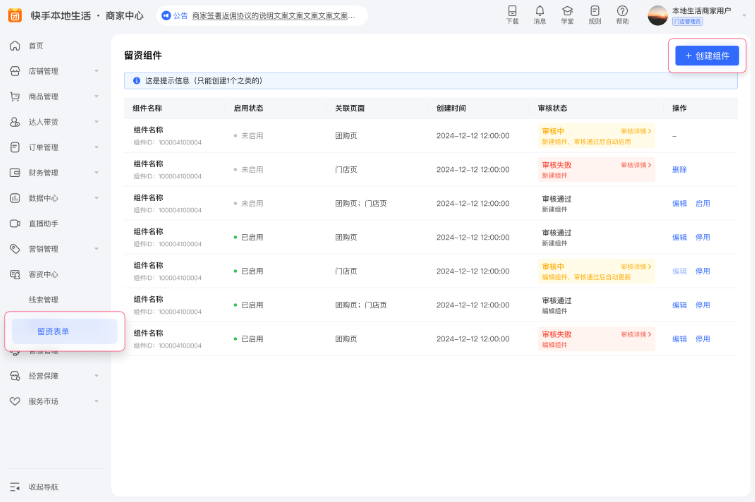Click the 数据中心 chart icon

(x=15, y=198)
